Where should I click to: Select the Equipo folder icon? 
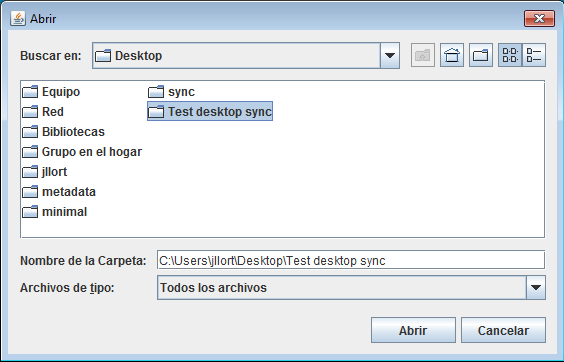(x=30, y=92)
